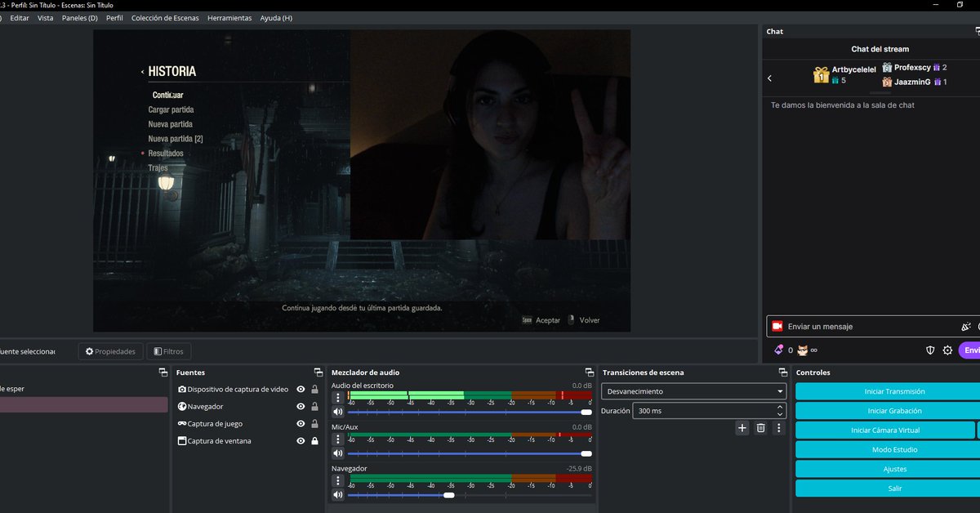
Task: Add a new scene transition
Action: coord(742,427)
